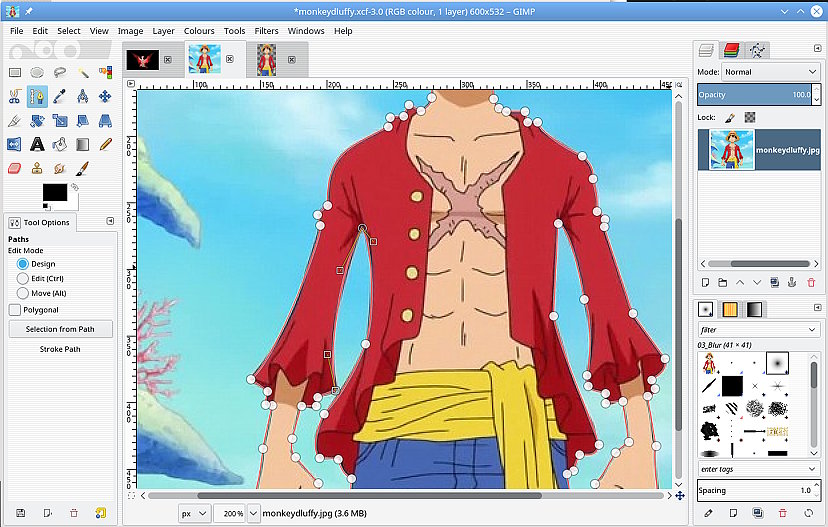Screen dimensions: 828x527
Task: Open the brushes dock configure menu arrow
Action: tap(817, 307)
